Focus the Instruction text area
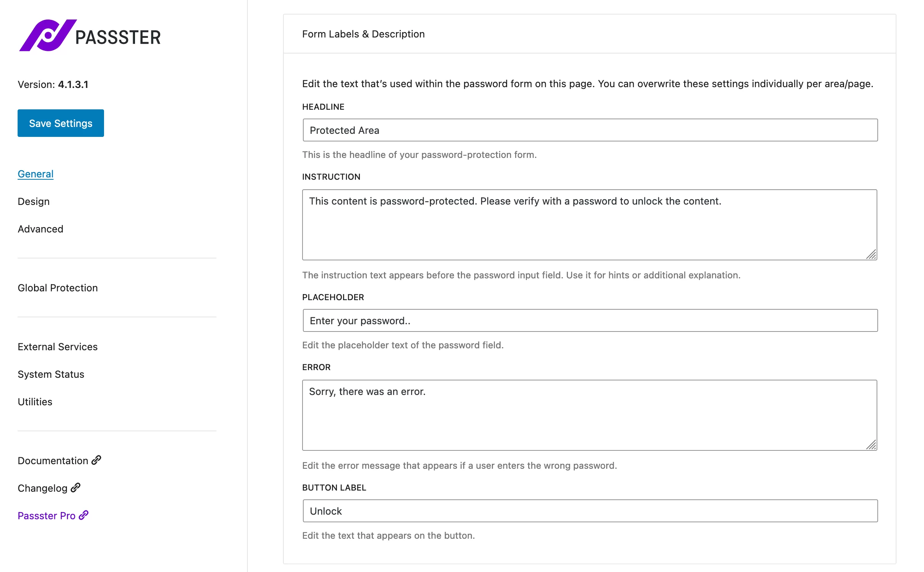 tap(590, 225)
